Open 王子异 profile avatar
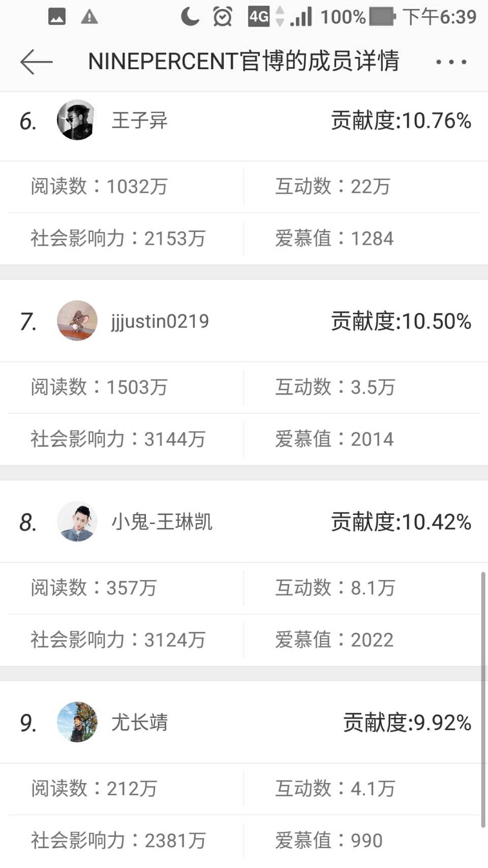This screenshot has height=868, width=488. 77,120
